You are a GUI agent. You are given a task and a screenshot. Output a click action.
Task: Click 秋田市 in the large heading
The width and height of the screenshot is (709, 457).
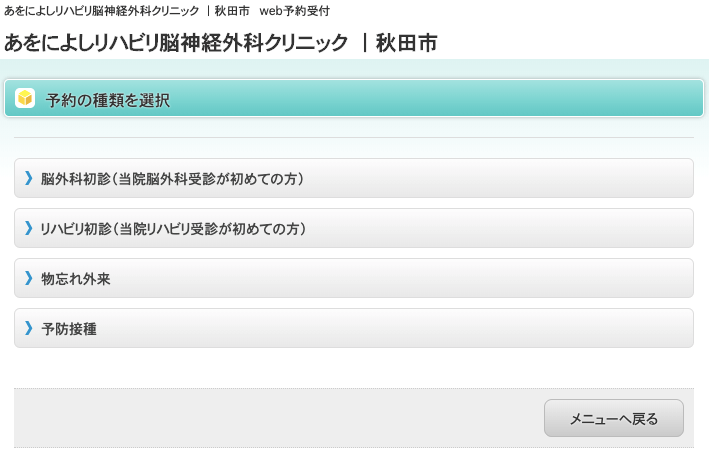(406, 43)
